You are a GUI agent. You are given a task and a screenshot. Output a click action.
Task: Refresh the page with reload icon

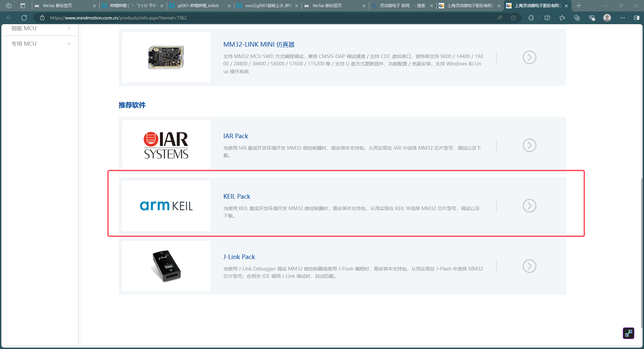click(24, 18)
